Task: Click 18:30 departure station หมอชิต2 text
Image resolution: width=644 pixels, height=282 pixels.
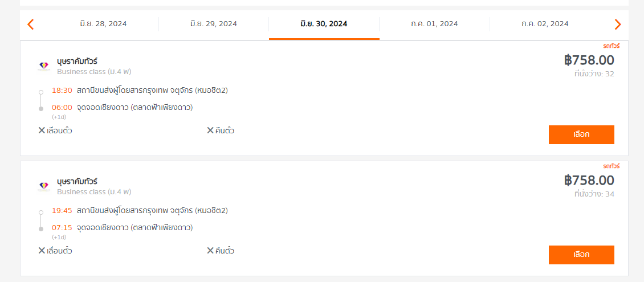Action: (152, 91)
